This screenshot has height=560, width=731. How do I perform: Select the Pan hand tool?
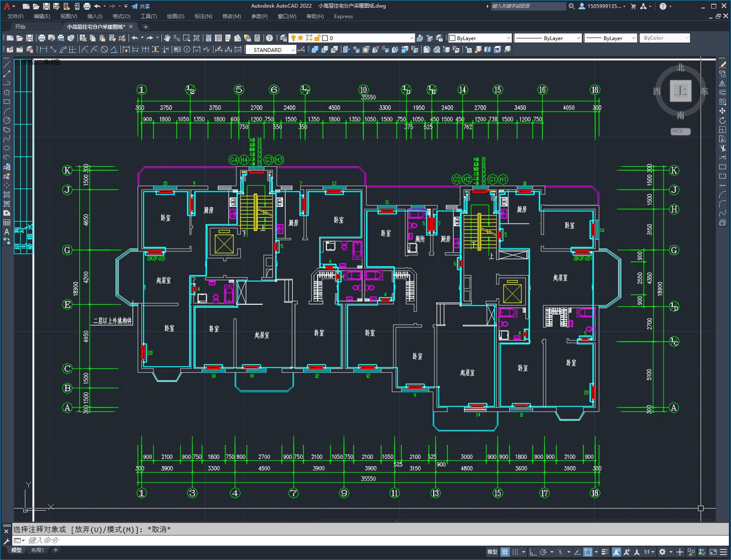167,38
